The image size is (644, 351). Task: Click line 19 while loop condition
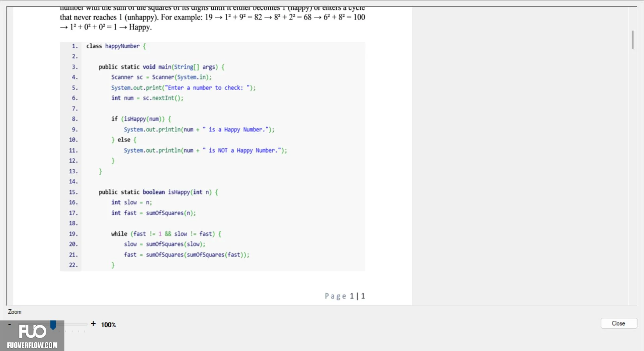166,234
